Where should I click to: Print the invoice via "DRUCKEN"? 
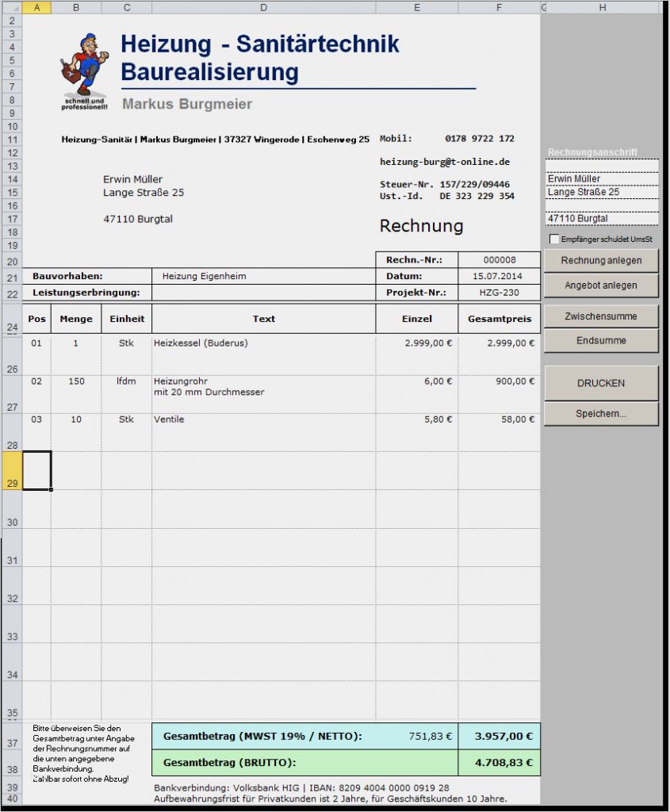pos(601,382)
